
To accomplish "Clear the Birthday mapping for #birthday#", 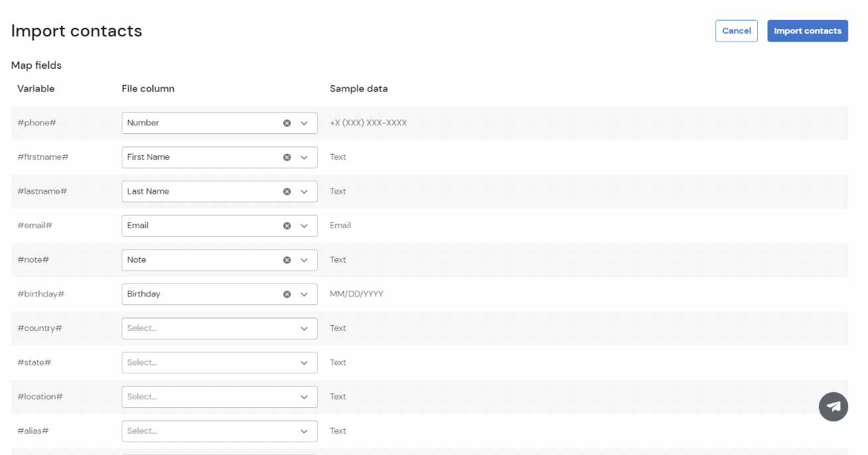I will click(x=287, y=294).
